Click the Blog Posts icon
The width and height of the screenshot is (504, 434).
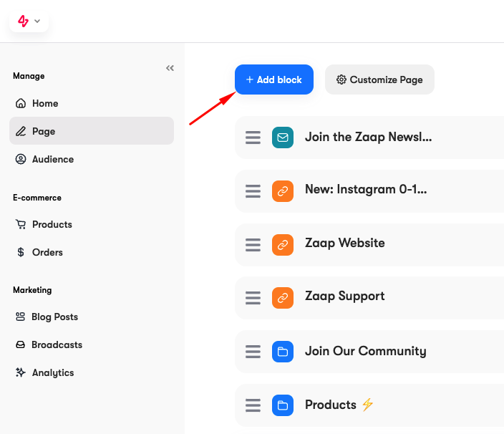coord(20,317)
